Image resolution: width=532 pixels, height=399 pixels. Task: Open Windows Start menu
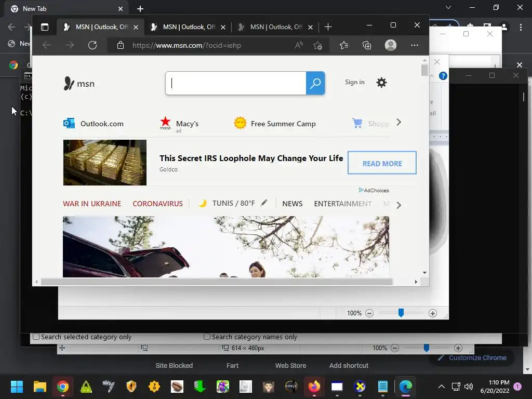(17, 387)
